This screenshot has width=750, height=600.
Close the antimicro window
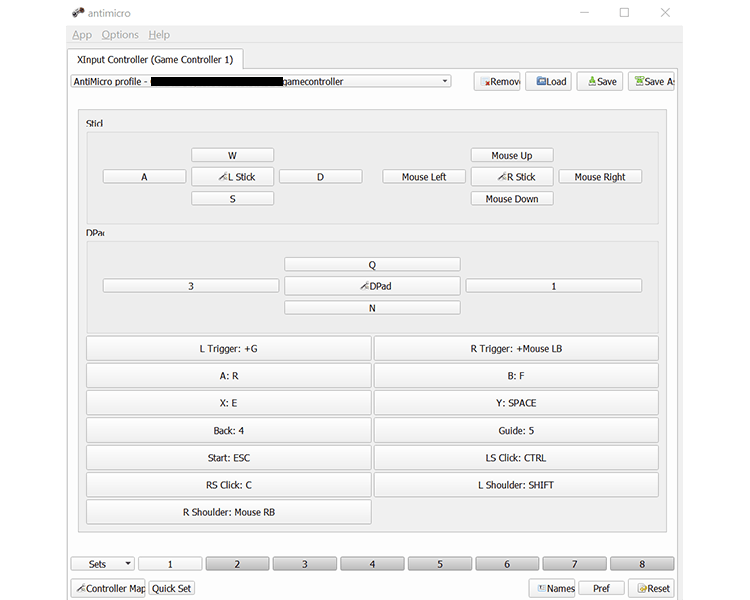pyautogui.click(x=665, y=12)
